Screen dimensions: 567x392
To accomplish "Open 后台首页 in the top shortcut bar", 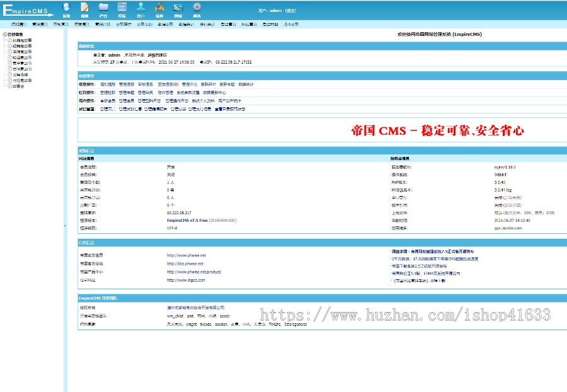I will point(228,24).
